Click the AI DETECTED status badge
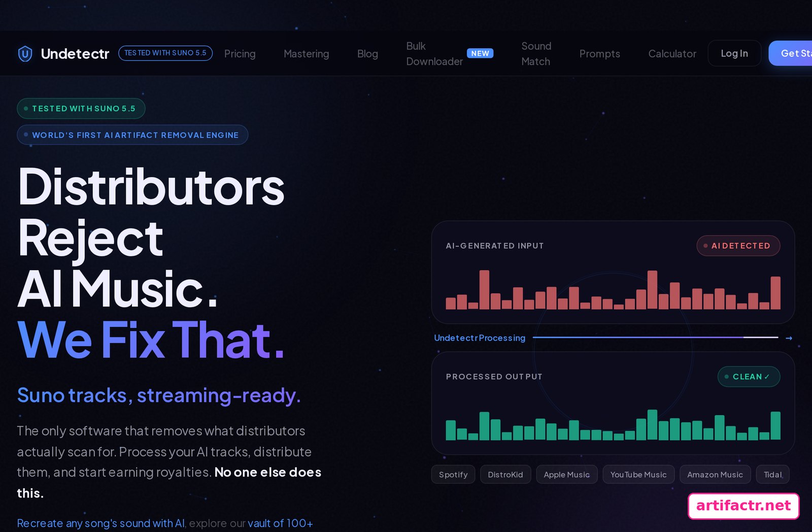812x532 pixels. click(x=738, y=246)
